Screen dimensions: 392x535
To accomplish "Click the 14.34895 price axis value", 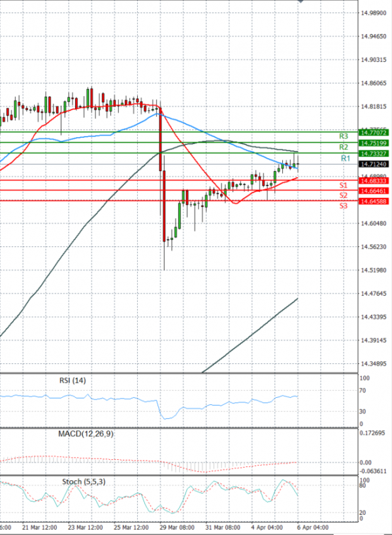I will 374,364.
